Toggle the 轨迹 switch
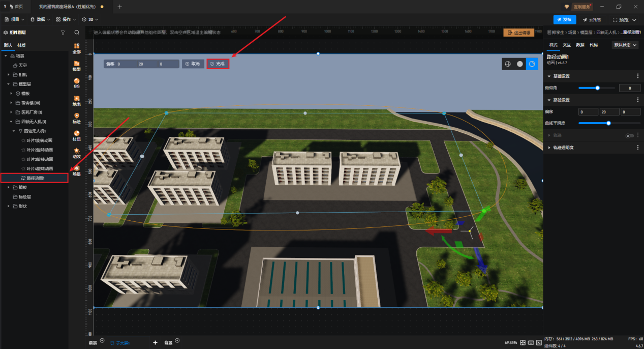 tap(630, 135)
